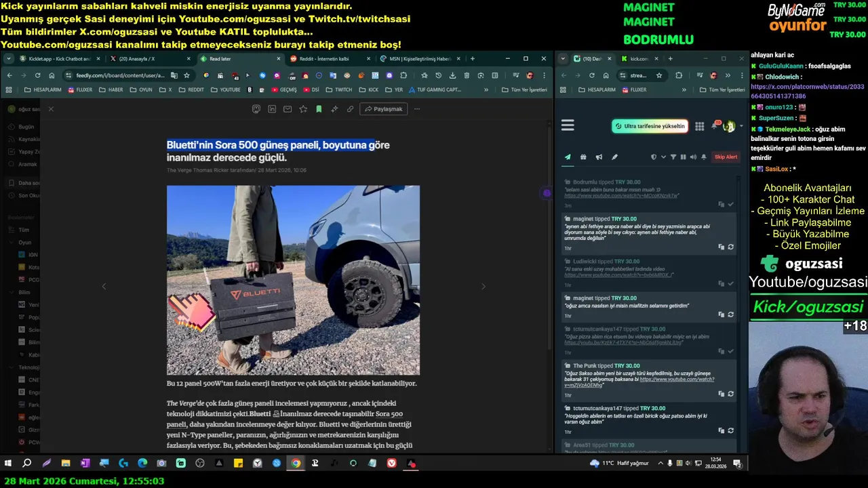Click the Mastodon share icon in the article toolbar
The width and height of the screenshot is (868, 488).
[256, 108]
